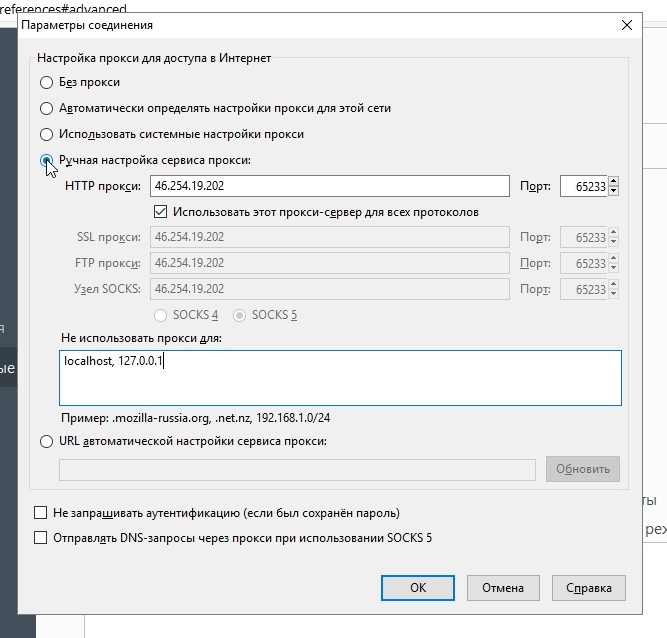The image size is (667, 638).
Task: Click the HTTP port number field
Action: 584,186
